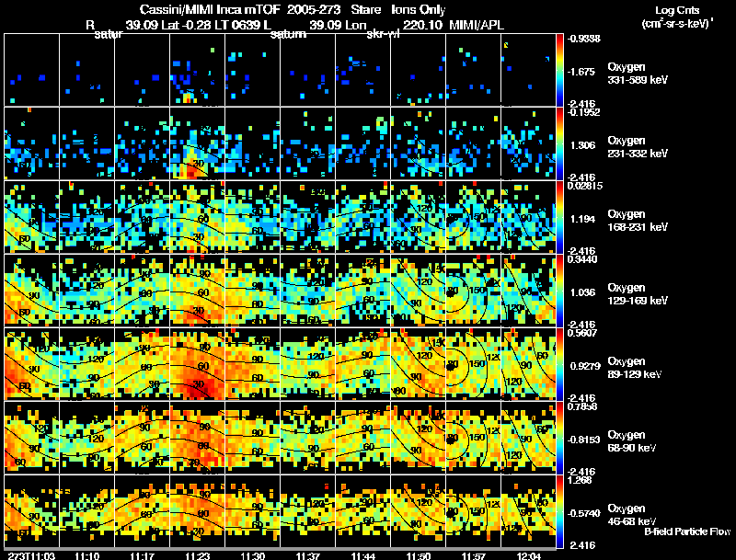Click the '0.3440' color scale maximum value

[581, 260]
